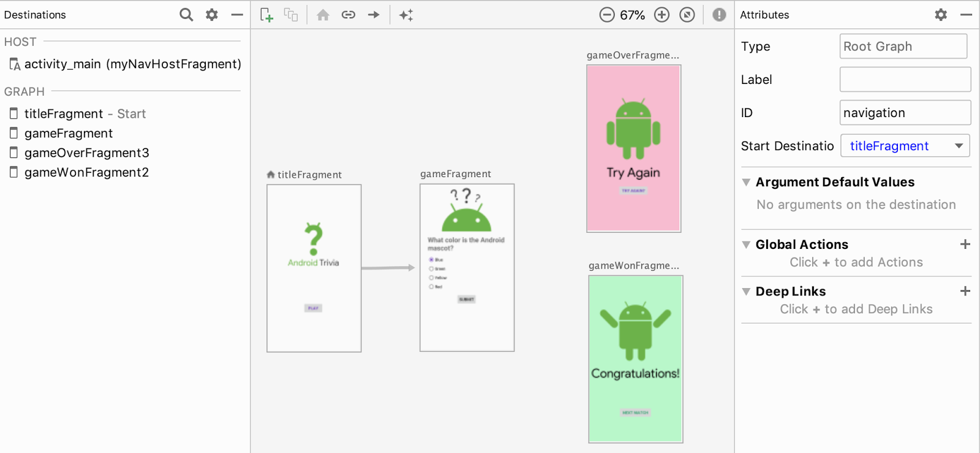Viewport: 980px width, 453px height.
Task: Collapse the Argument Default Values section
Action: 746,182
